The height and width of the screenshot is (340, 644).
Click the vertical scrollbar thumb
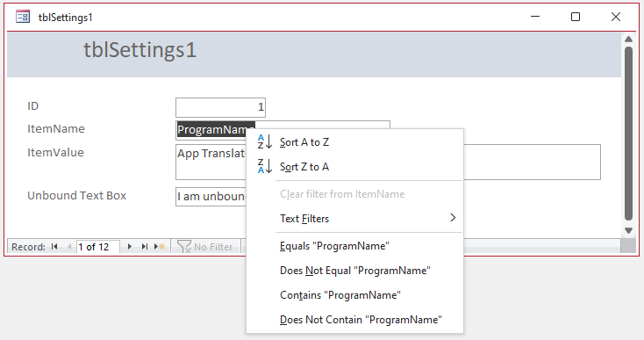[x=628, y=134]
